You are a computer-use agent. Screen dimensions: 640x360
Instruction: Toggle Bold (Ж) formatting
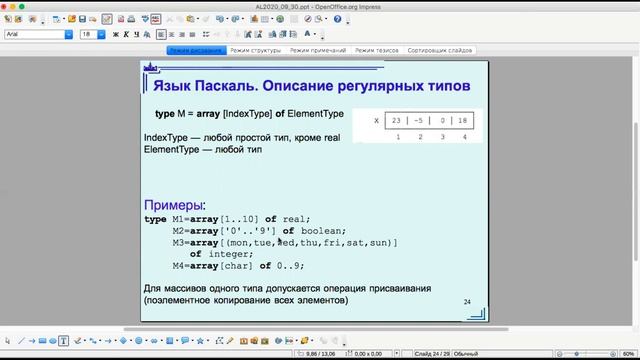pyautogui.click(x=116, y=35)
